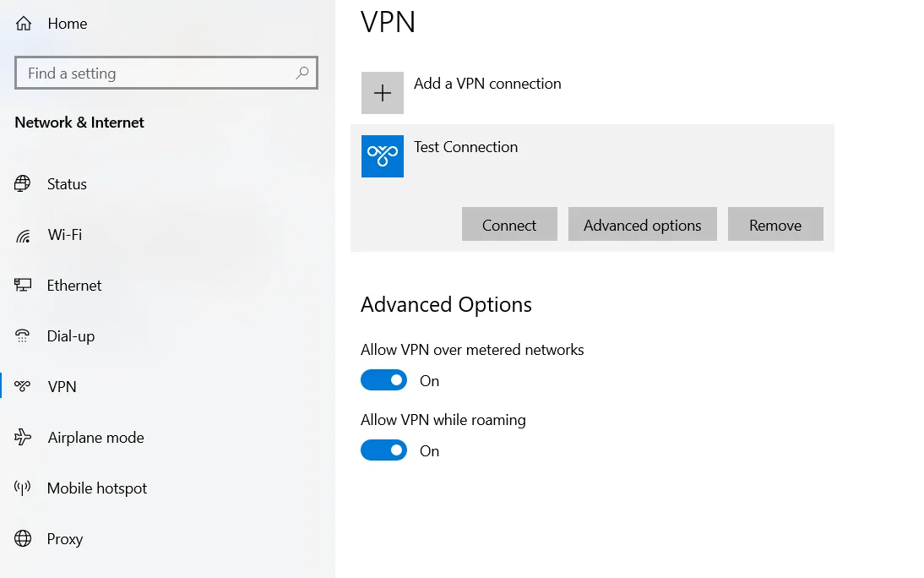This screenshot has height=578, width=924.
Task: Click the Test Connection VPN icon
Action: pyautogui.click(x=382, y=156)
